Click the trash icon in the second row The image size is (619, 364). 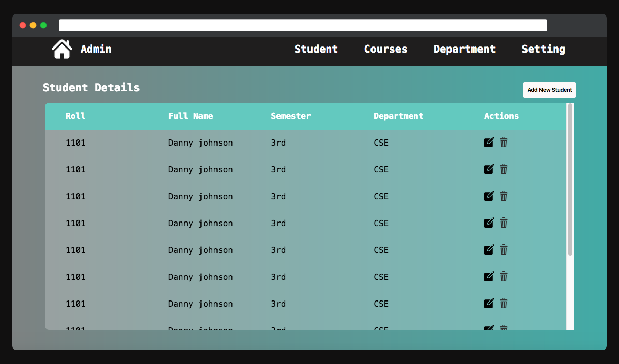click(x=504, y=169)
